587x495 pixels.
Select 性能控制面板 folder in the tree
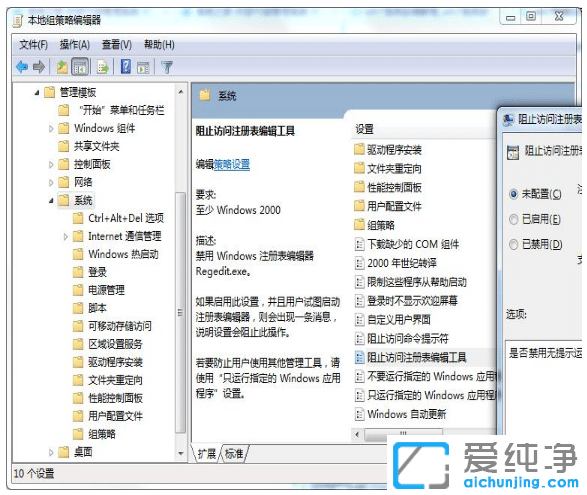coord(115,398)
